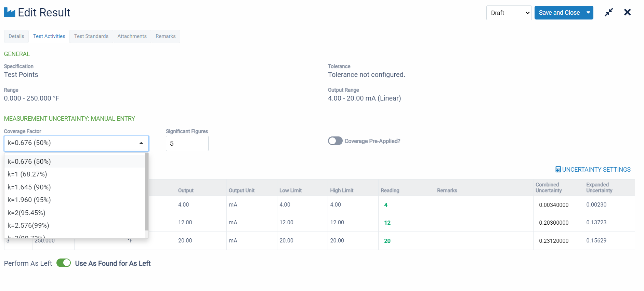Viewport: 644px width, 291px height.
Task: Expand the Save and Close split arrow
Action: [x=588, y=13]
